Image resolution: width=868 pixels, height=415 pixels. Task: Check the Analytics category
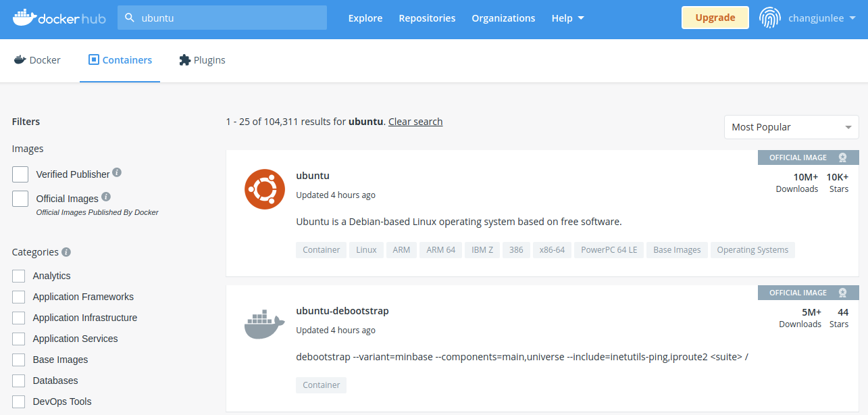(x=19, y=276)
